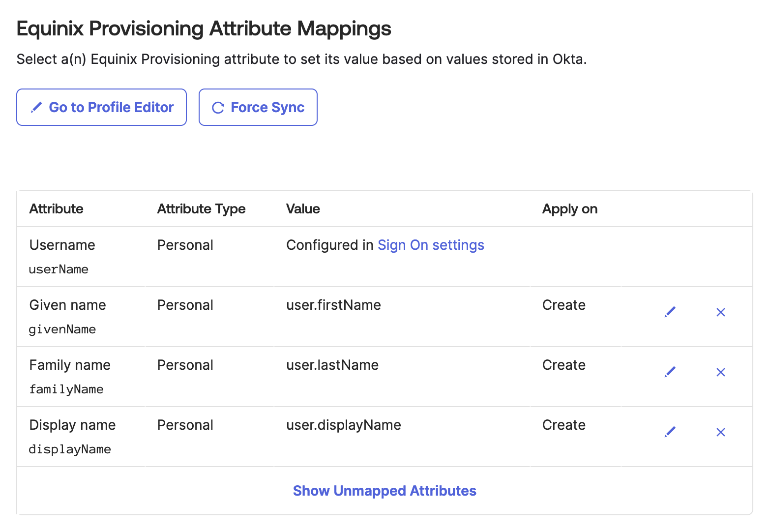Click Create in the Family name row
Image resolution: width=770 pixels, height=532 pixels.
(x=564, y=365)
